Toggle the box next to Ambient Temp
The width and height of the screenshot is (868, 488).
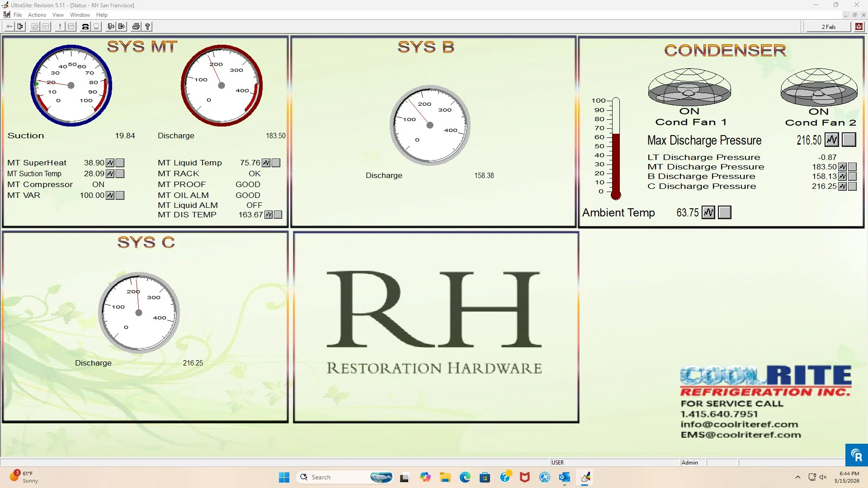coord(725,212)
